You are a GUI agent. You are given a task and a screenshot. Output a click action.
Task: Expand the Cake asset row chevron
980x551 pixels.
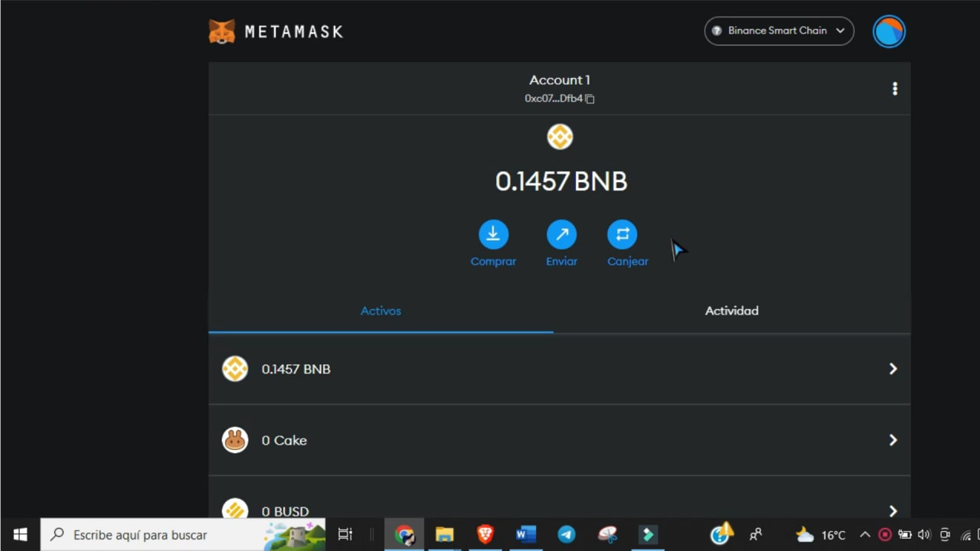coord(893,440)
